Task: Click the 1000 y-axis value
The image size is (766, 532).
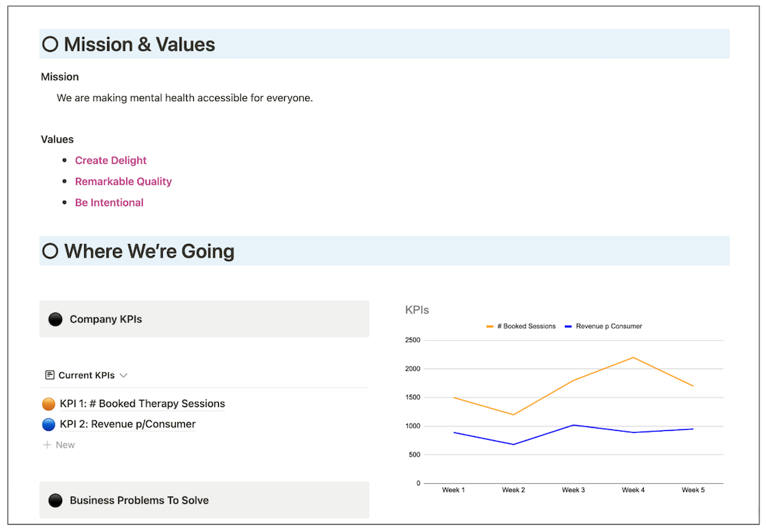Action: pos(413,426)
